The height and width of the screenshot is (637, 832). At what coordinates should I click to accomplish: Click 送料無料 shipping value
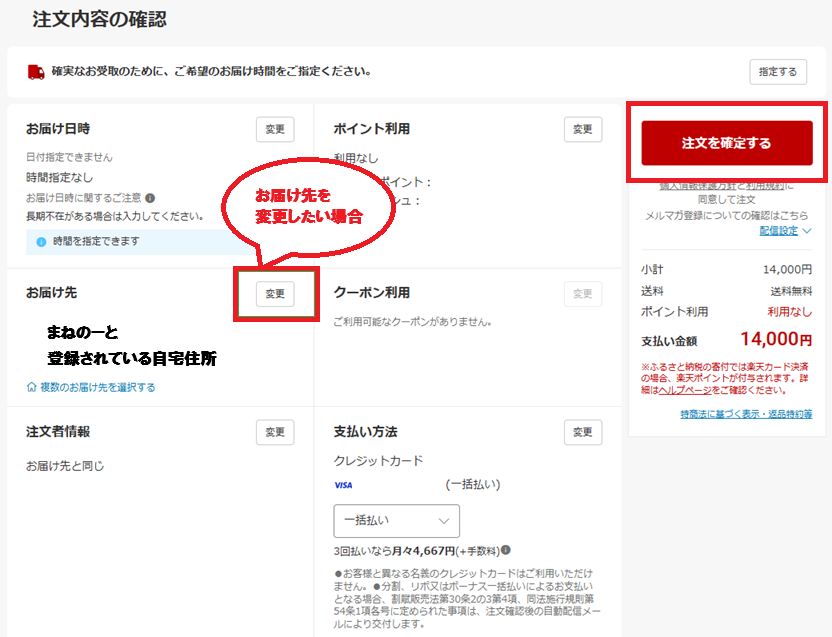coord(791,291)
